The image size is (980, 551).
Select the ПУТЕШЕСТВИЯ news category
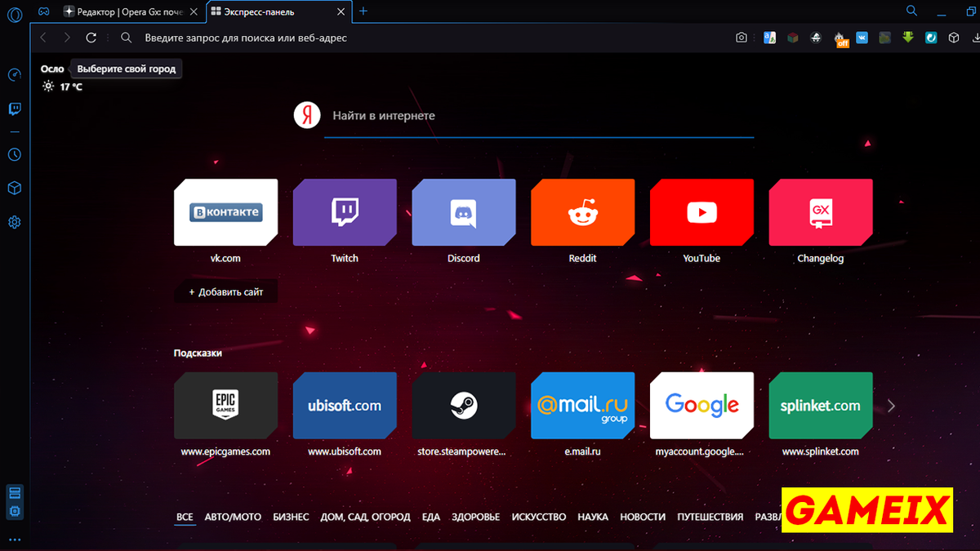point(710,518)
